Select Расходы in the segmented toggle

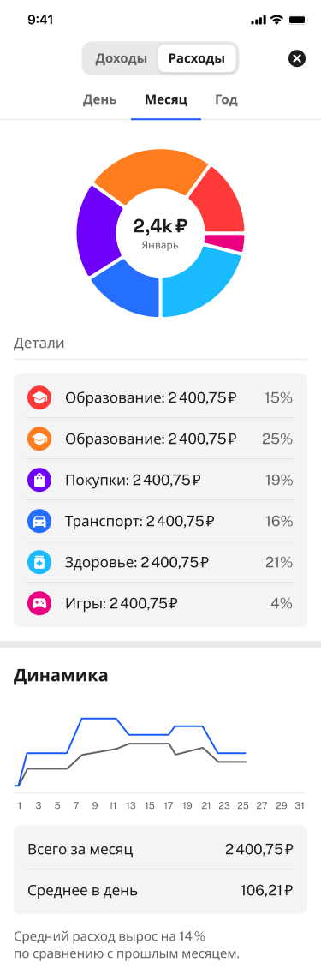pos(197,59)
